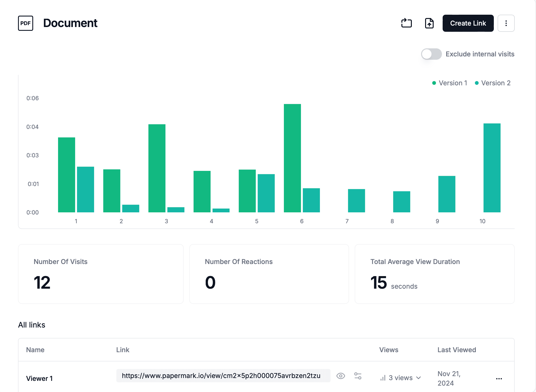The height and width of the screenshot is (392, 536).
Task: Toggle the Version 1 series in the legend
Action: 450,83
